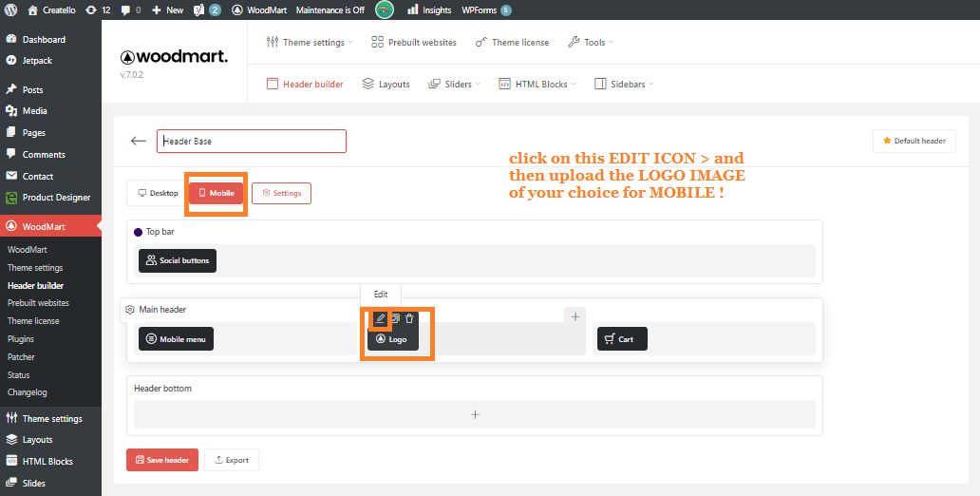Screen dimensions: 980x496
Task: Open Insights in admin bar
Action: pyautogui.click(x=429, y=10)
